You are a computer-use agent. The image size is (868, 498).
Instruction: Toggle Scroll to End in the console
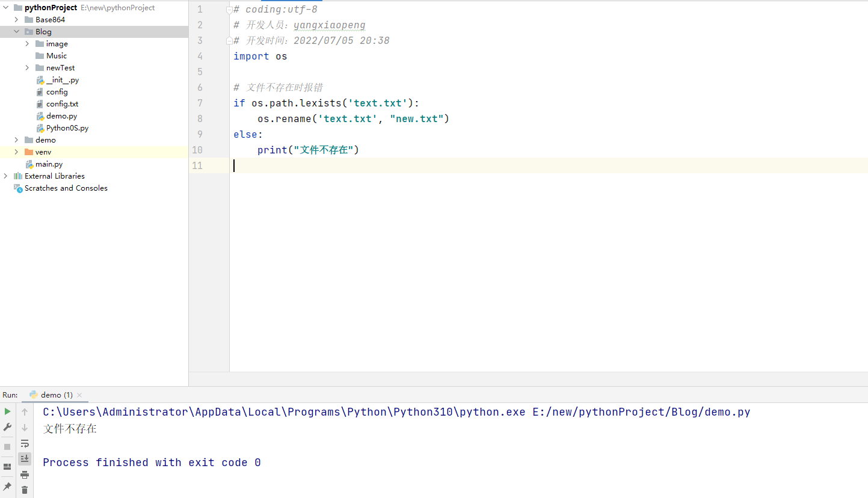25,459
